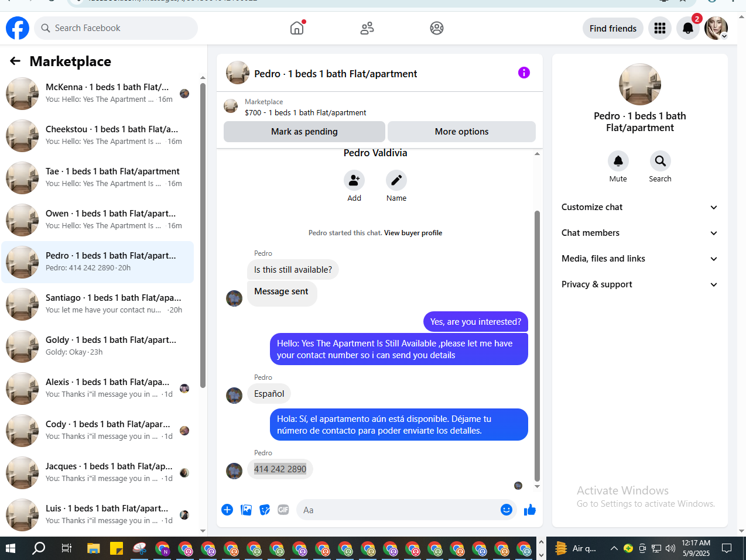Open Task View on taskbar

point(66,548)
